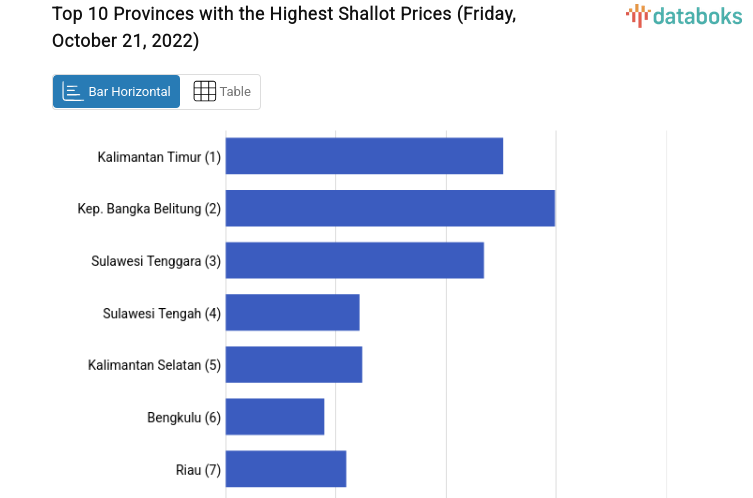753x498 pixels.
Task: Click the Sulawesi Tenggara (3) bar
Action: (355, 260)
